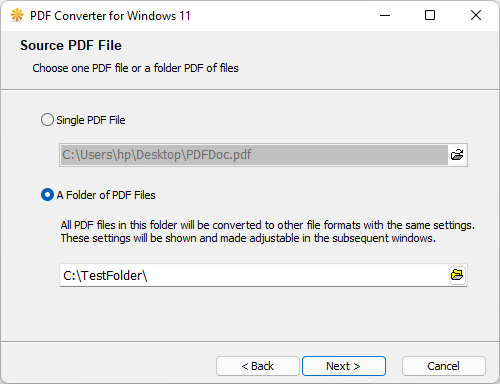
Task: Proceed with the Next > button
Action: click(344, 366)
